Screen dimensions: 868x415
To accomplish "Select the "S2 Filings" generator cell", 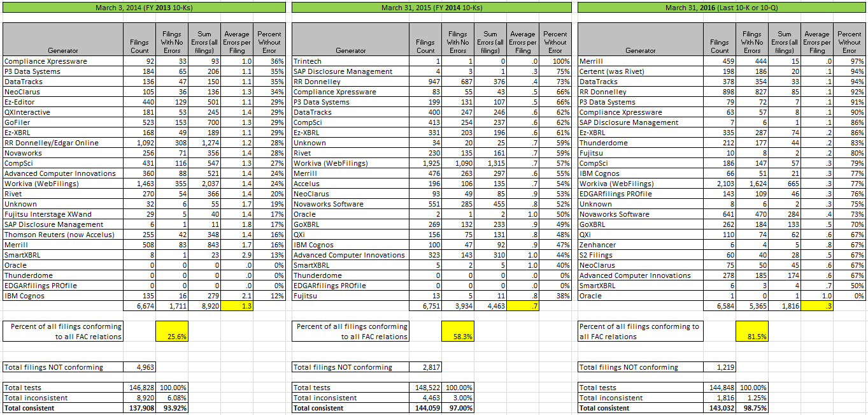I will point(640,255).
